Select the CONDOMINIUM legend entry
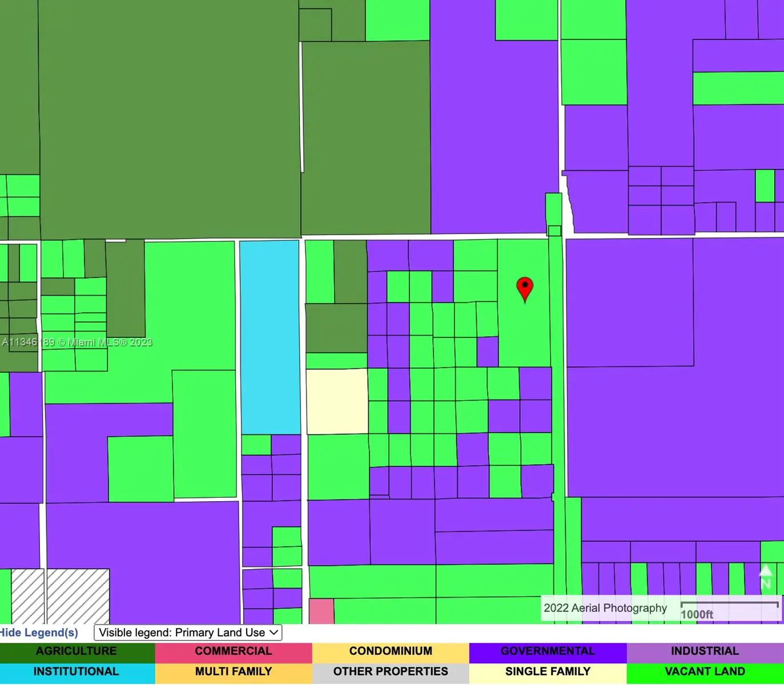Viewport: 784px width, 685px height. pyautogui.click(x=391, y=651)
